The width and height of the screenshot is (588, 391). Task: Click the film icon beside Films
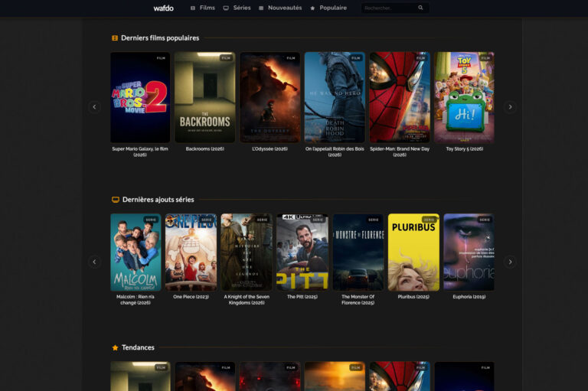193,8
